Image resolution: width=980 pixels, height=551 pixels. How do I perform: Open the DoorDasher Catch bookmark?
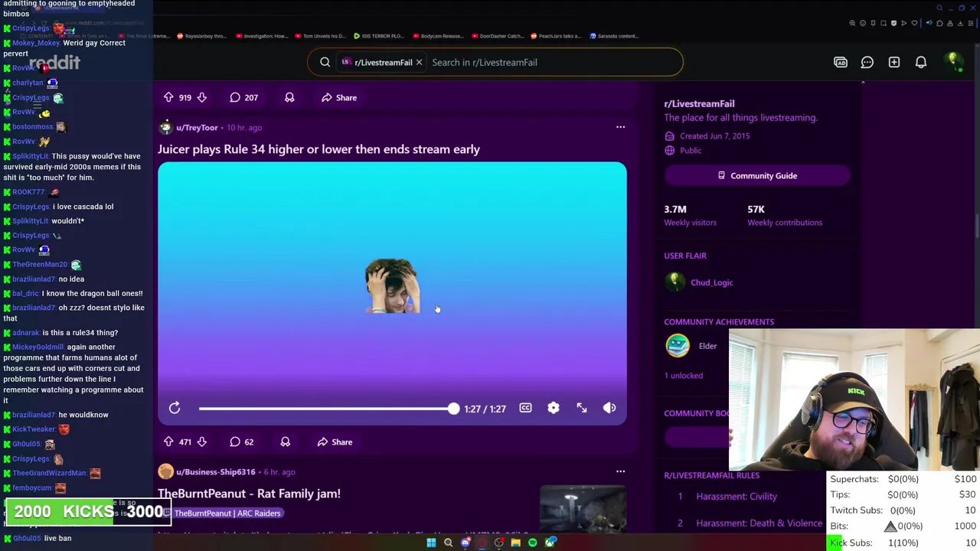[498, 36]
